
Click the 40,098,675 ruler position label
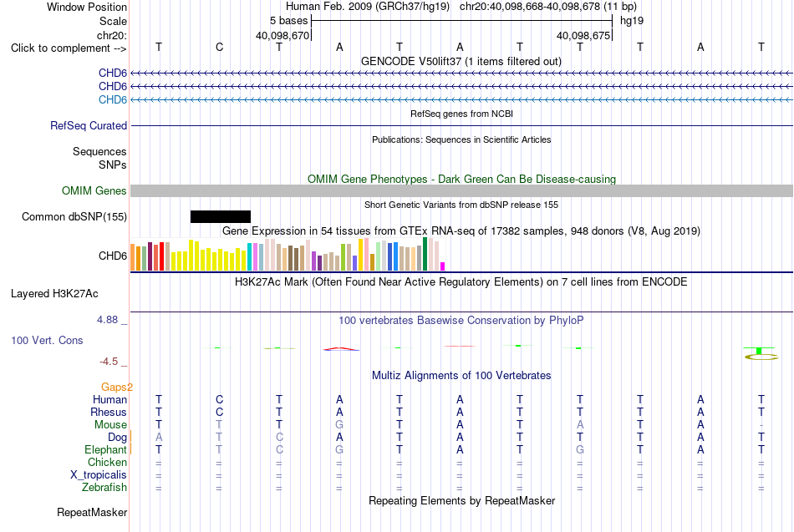coord(583,35)
